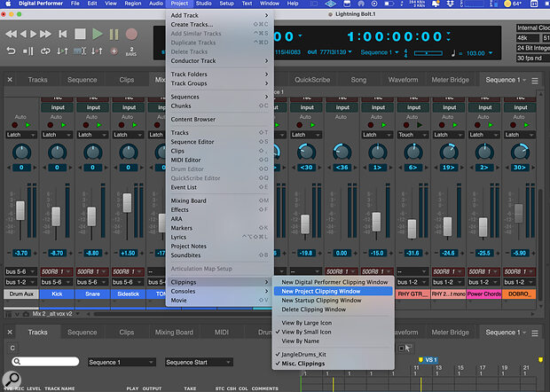Image resolution: width=550 pixels, height=392 pixels.
Task: Toggle the auto-stop icon in transport
Action: click(28, 51)
